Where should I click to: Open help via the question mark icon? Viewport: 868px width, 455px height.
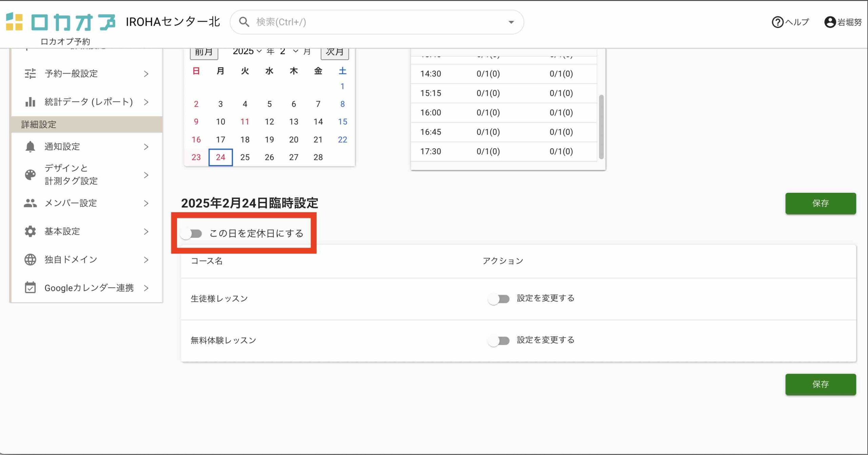click(777, 22)
